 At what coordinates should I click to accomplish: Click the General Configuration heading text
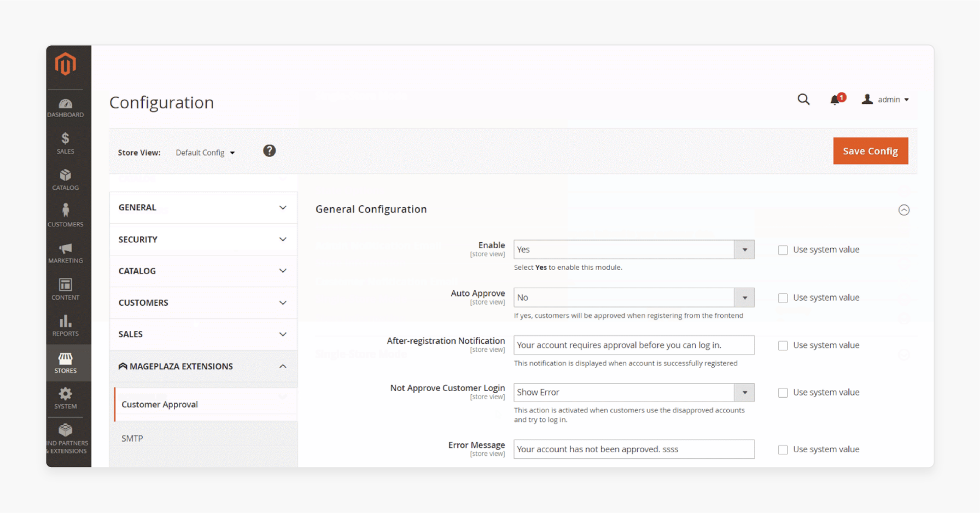click(x=371, y=209)
